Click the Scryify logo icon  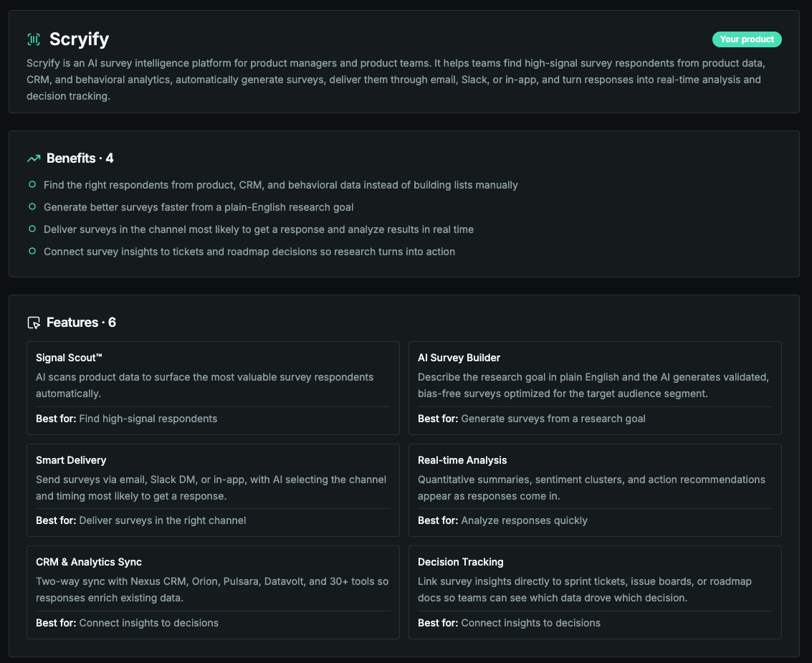34,39
